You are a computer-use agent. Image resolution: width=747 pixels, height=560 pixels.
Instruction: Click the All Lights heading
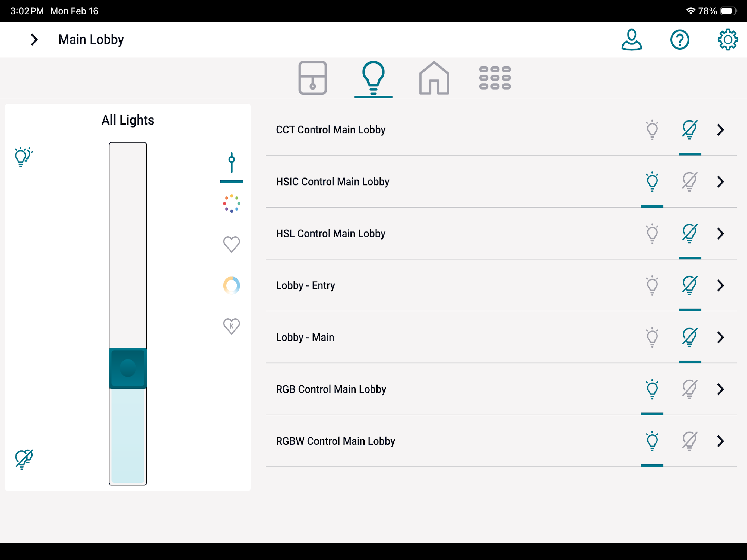128,120
